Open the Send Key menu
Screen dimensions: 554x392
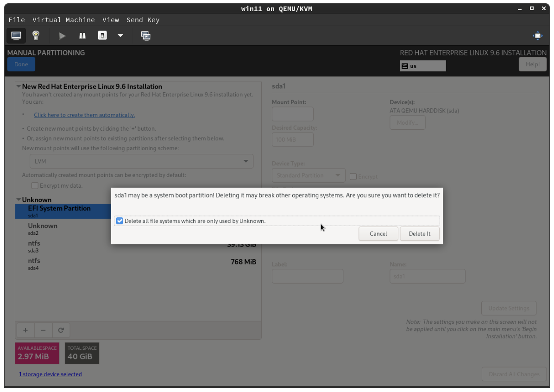143,20
